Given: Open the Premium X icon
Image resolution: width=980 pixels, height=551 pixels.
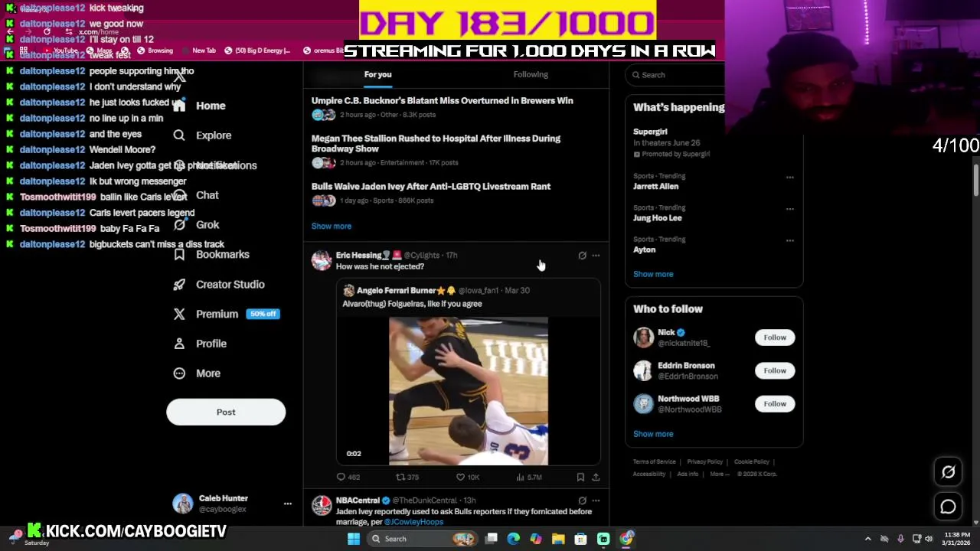Looking at the screenshot, I should 179,314.
